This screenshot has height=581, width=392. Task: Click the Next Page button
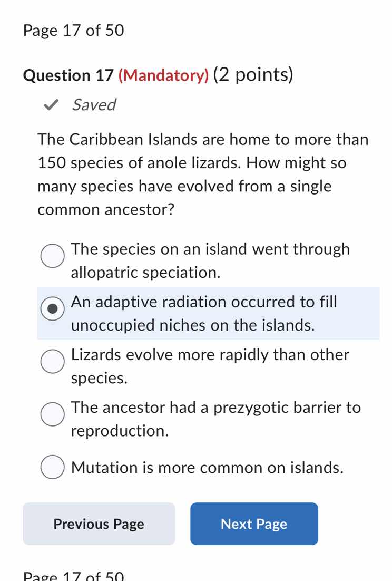[254, 524]
